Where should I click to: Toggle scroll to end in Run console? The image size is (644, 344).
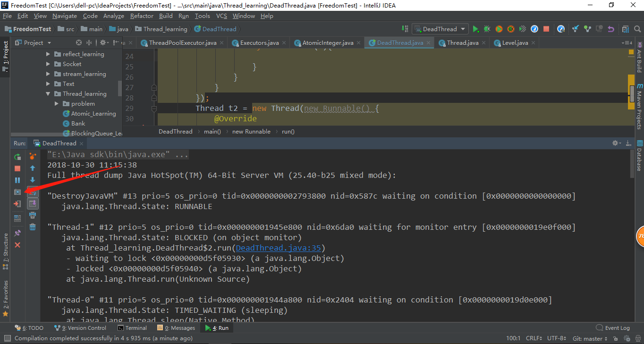pyautogui.click(x=33, y=203)
